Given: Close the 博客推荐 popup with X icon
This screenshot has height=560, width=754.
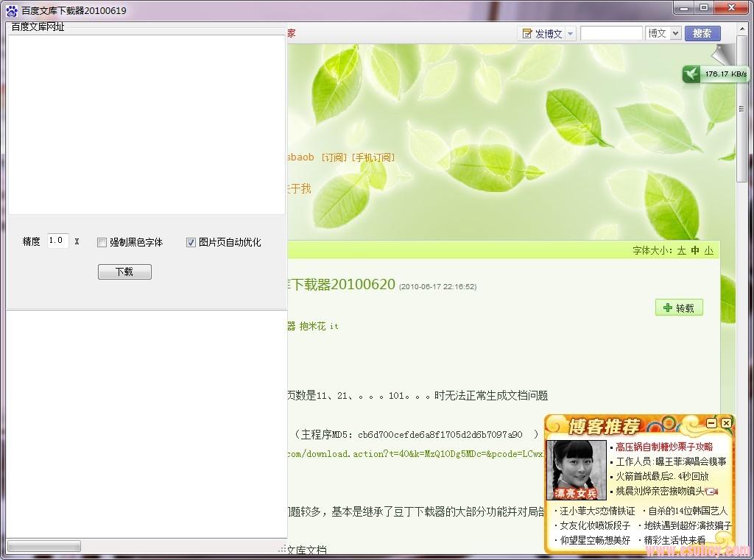Looking at the screenshot, I should 726,423.
